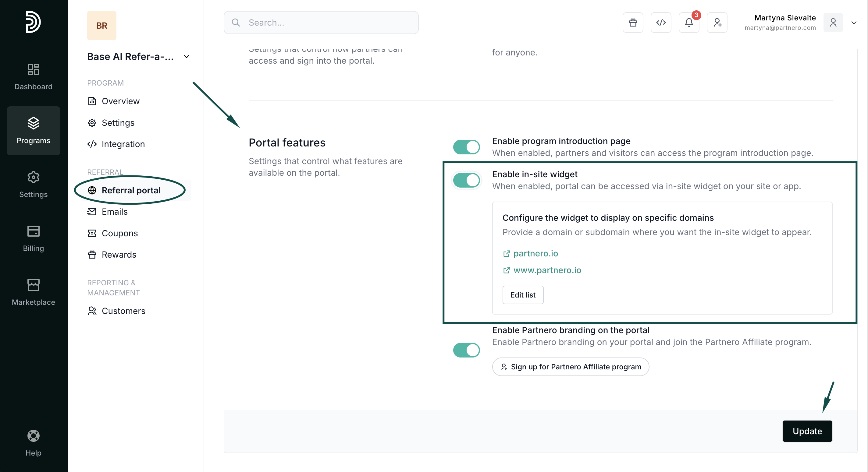This screenshot has height=472, width=868.
Task: Toggle Enable program introduction page switch
Action: pos(466,147)
